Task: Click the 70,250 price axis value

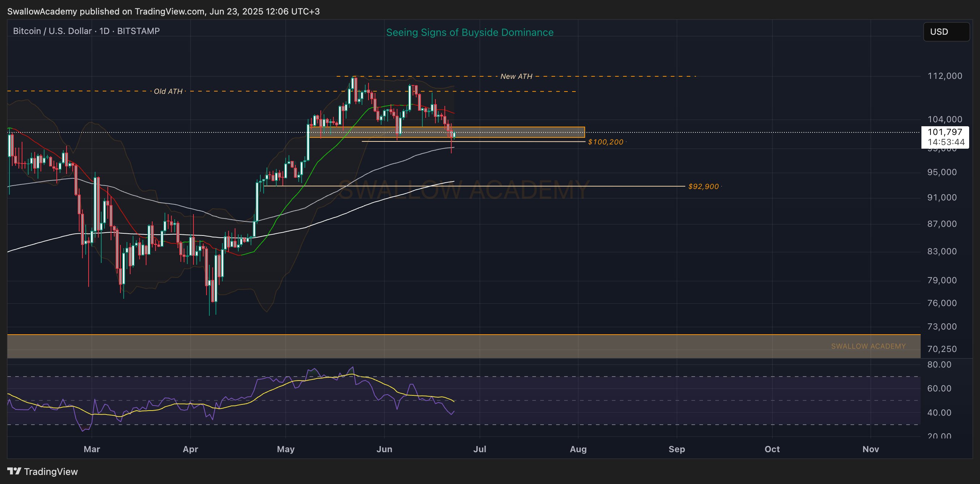Action: [942, 349]
